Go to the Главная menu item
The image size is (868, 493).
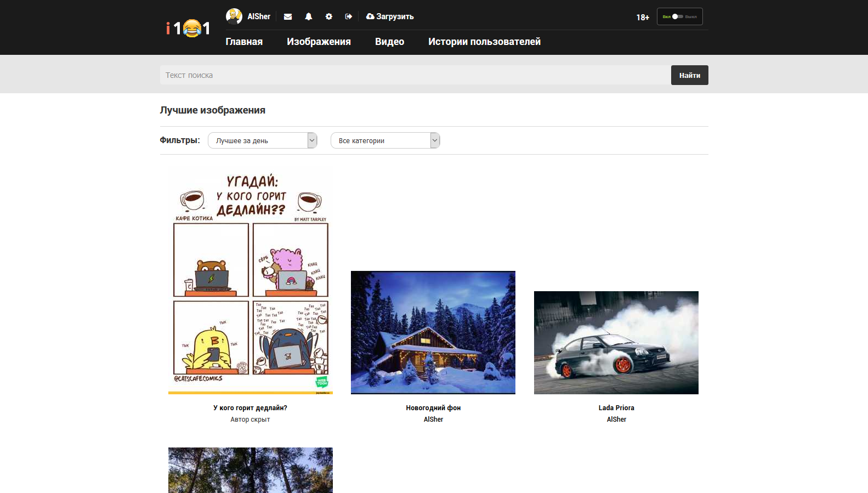click(244, 42)
